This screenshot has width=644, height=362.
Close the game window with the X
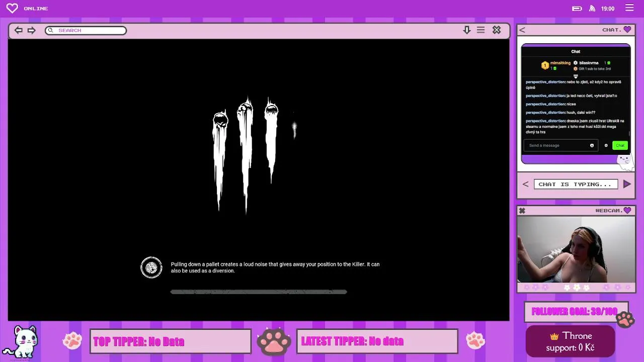point(497,30)
